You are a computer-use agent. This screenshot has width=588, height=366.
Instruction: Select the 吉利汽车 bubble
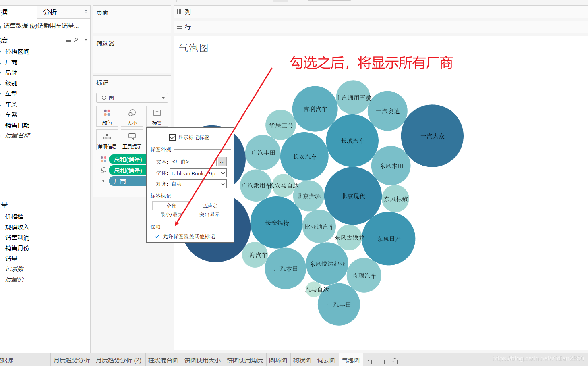(x=315, y=109)
